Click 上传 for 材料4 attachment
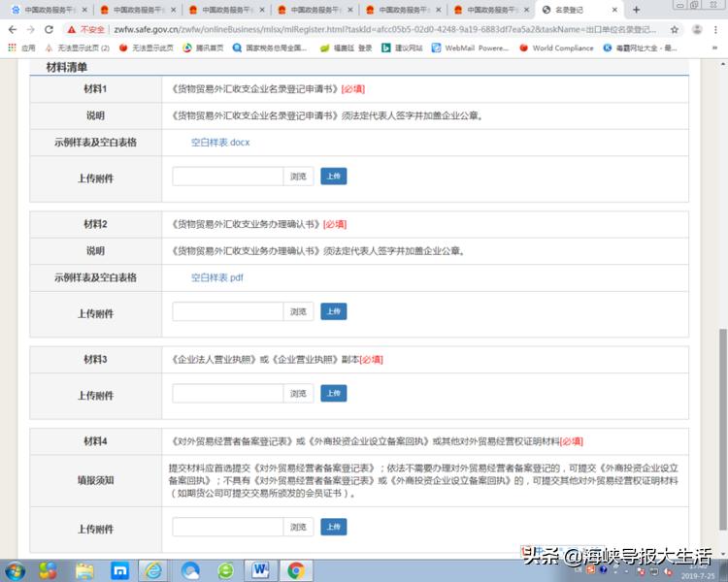The width and height of the screenshot is (728, 582). pos(333,527)
